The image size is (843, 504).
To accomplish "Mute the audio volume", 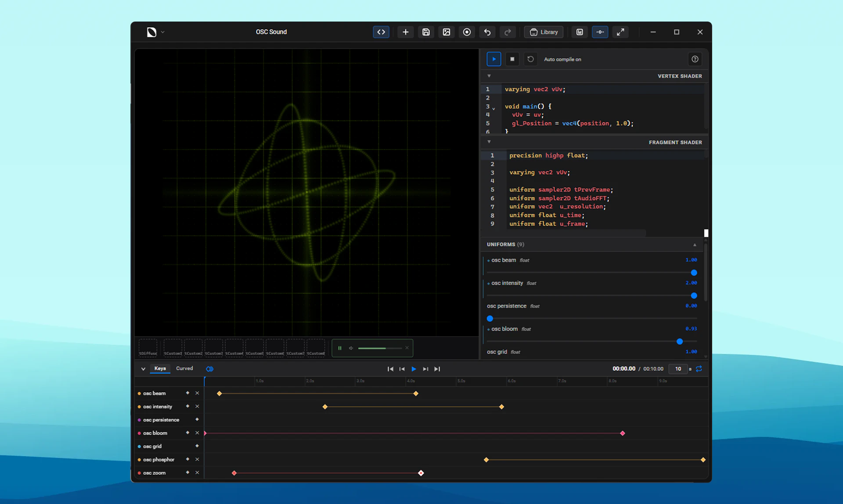I will 350,348.
